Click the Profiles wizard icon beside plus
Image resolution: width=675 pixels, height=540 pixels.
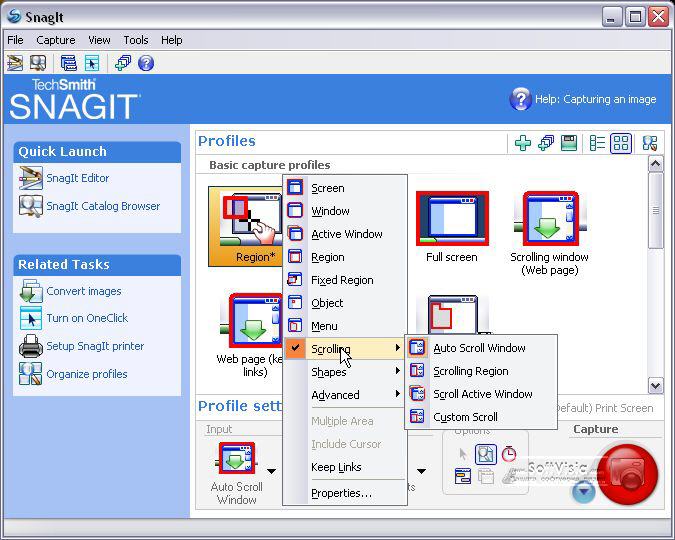coord(546,143)
